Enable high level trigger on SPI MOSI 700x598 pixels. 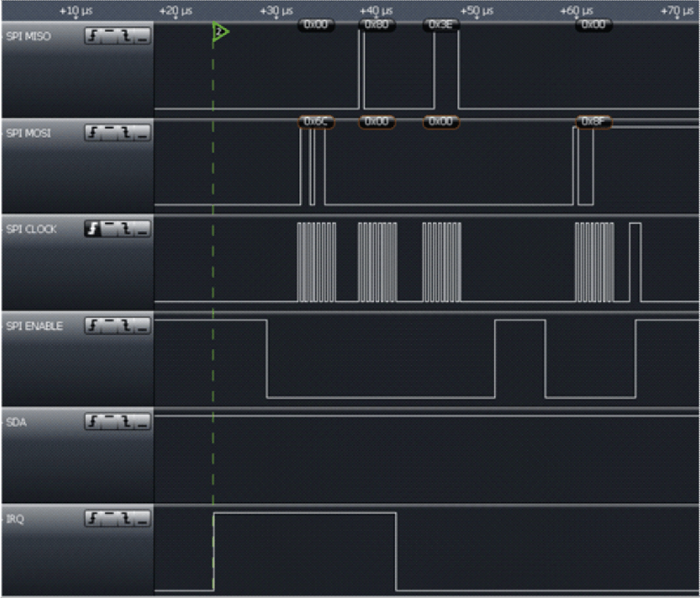(x=109, y=131)
